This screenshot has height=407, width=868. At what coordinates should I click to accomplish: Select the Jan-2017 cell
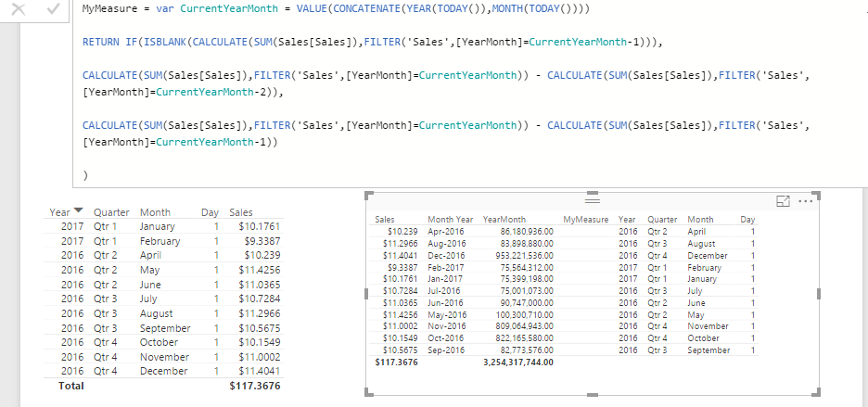click(x=445, y=278)
